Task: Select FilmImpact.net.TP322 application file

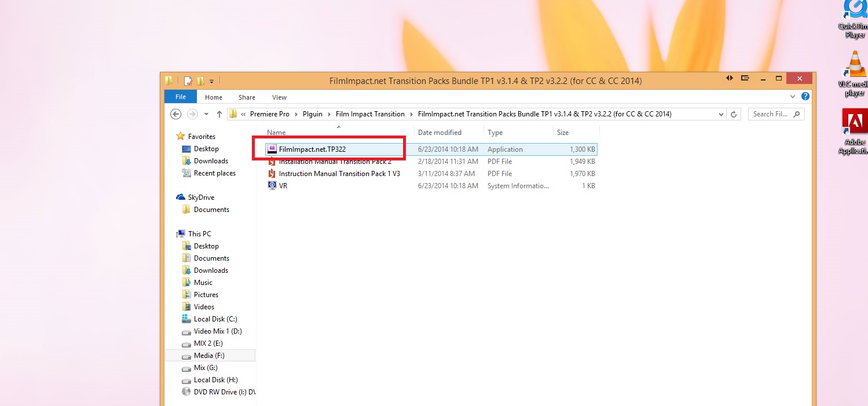Action: tap(431, 149)
